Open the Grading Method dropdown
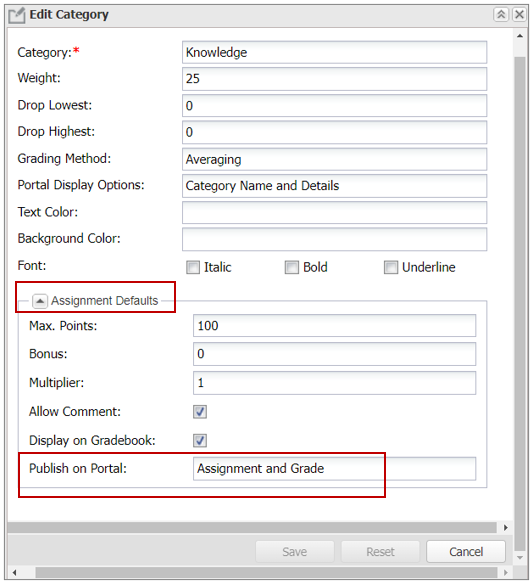This screenshot has width=530, height=582. [x=334, y=160]
